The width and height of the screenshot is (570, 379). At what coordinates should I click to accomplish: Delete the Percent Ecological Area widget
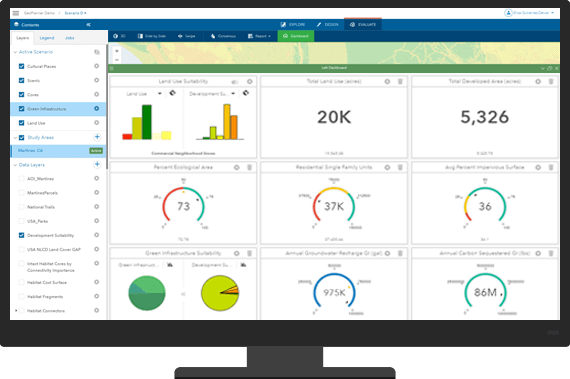(249, 168)
